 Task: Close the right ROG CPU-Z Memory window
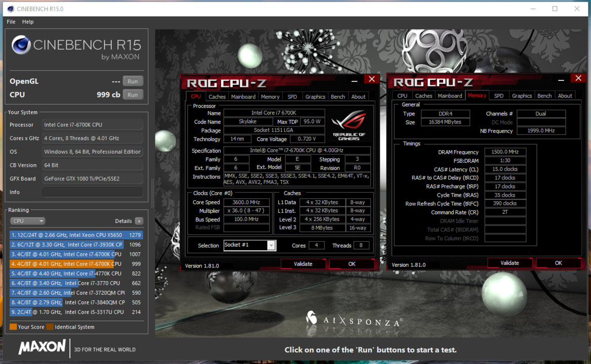pyautogui.click(x=578, y=78)
